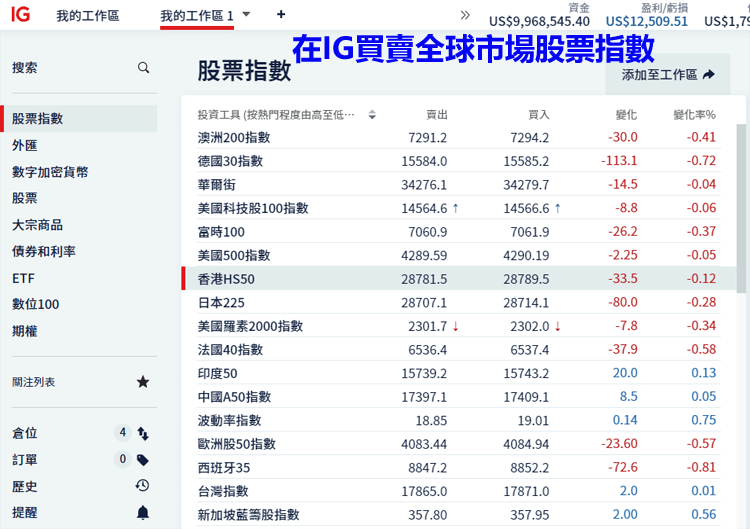The image size is (750, 529).
Task: Click the positions count badge 4
Action: [122, 432]
